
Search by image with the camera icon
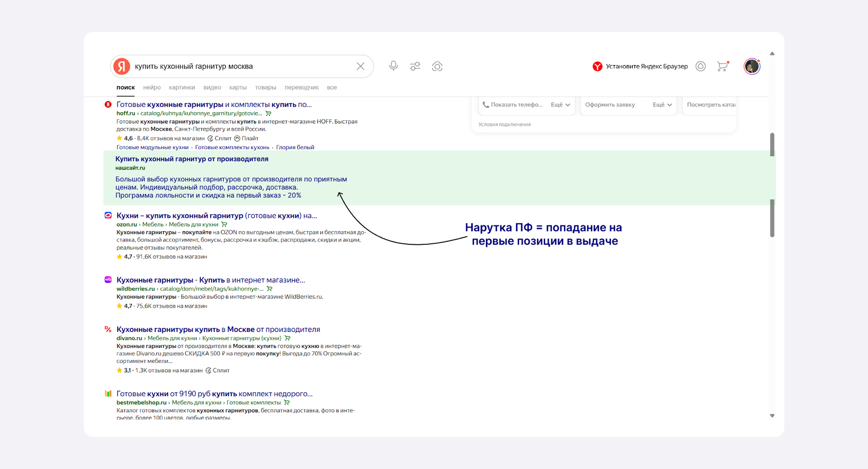[x=437, y=66]
